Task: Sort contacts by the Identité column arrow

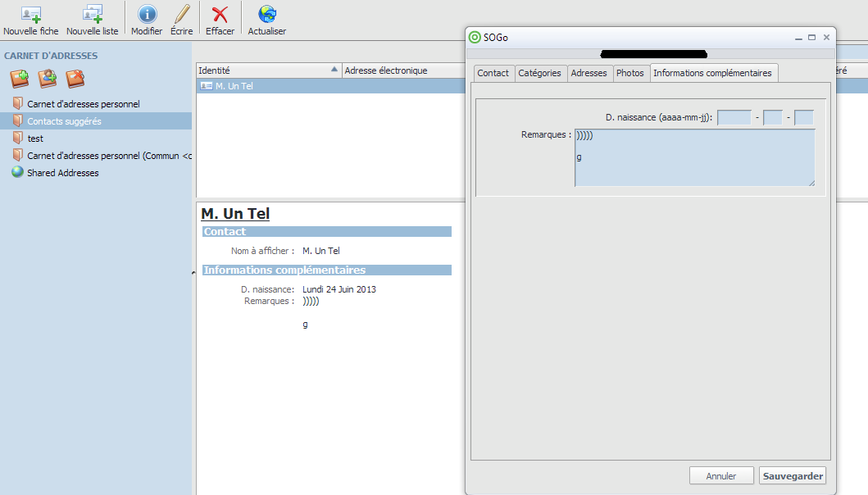Action: tap(334, 70)
